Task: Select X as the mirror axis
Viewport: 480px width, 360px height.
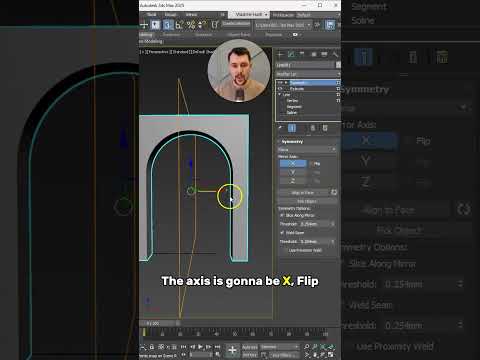Action: tap(293, 164)
